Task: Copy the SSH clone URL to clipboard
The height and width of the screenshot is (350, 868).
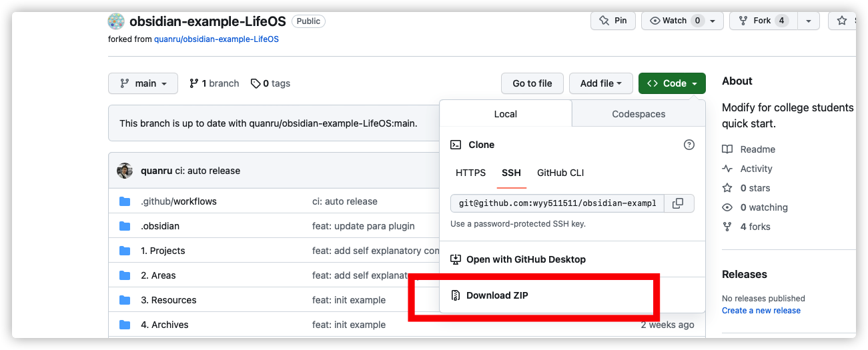Action: pyautogui.click(x=678, y=203)
